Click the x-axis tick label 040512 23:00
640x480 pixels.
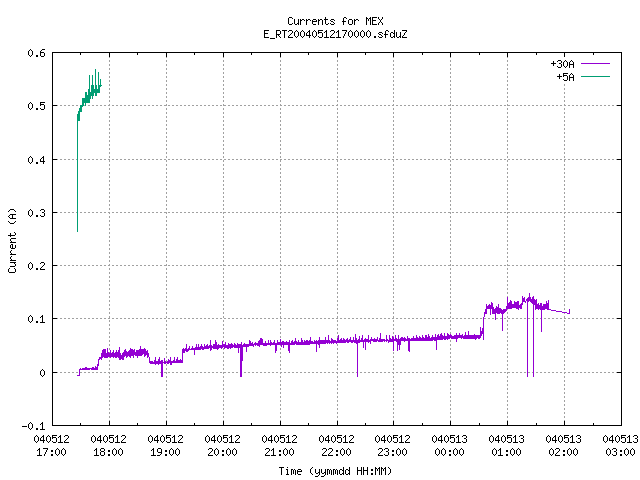[x=393, y=445]
